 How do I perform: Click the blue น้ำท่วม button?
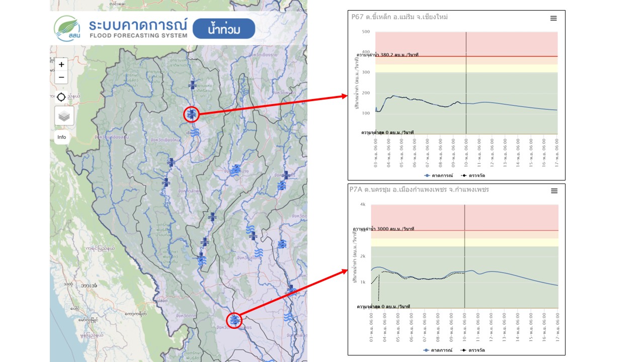pos(224,29)
